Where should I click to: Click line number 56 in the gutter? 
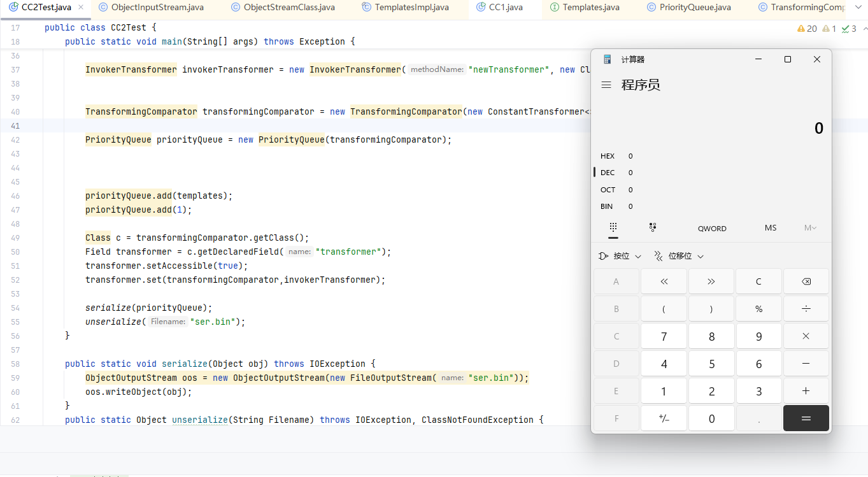[15, 336]
